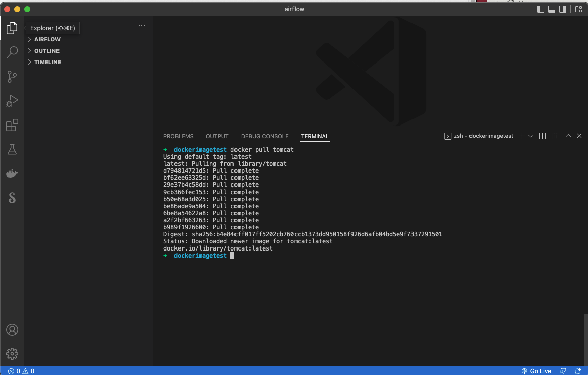Open Explorer more actions ellipsis
The height and width of the screenshot is (375, 588).
pyautogui.click(x=141, y=25)
